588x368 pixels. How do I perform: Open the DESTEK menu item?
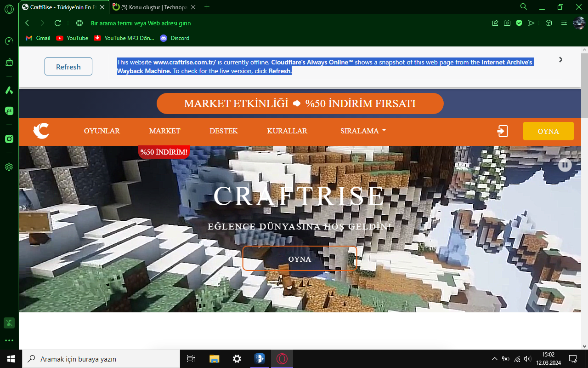pos(224,131)
